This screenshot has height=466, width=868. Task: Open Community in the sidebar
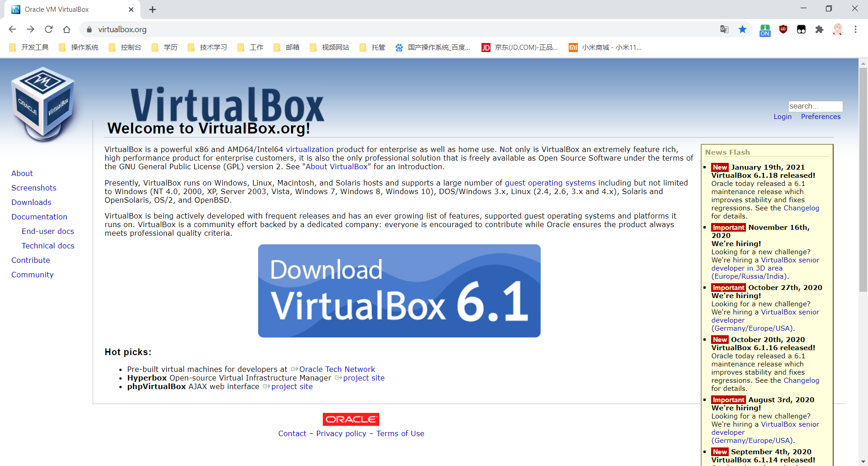33,275
